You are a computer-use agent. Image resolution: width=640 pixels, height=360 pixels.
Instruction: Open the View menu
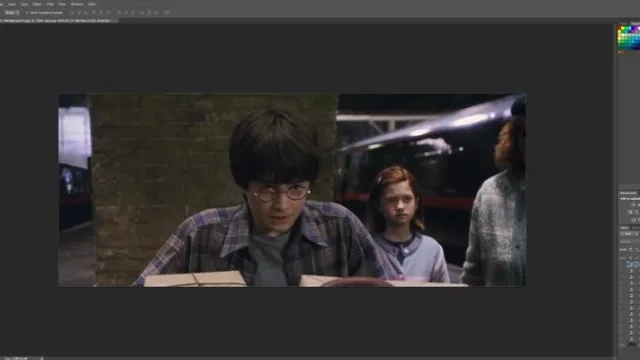pos(62,4)
